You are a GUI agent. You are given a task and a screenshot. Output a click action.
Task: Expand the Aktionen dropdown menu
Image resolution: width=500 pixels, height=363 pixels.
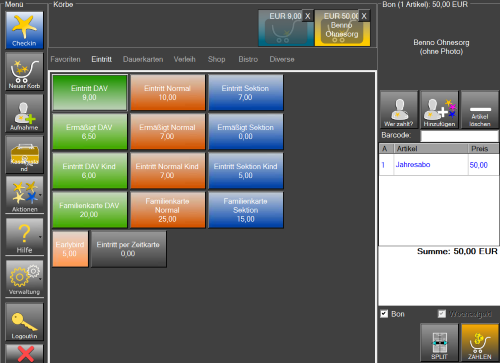coord(40,195)
